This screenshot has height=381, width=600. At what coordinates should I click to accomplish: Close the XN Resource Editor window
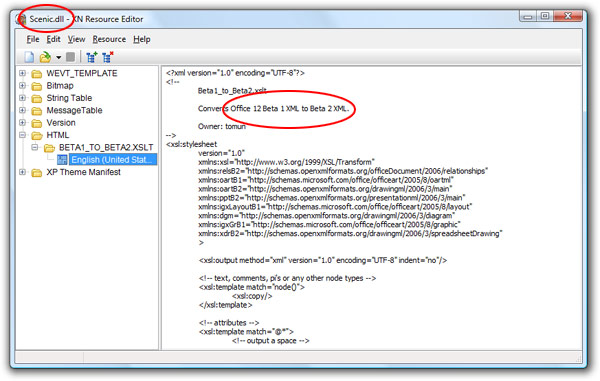click(568, 16)
